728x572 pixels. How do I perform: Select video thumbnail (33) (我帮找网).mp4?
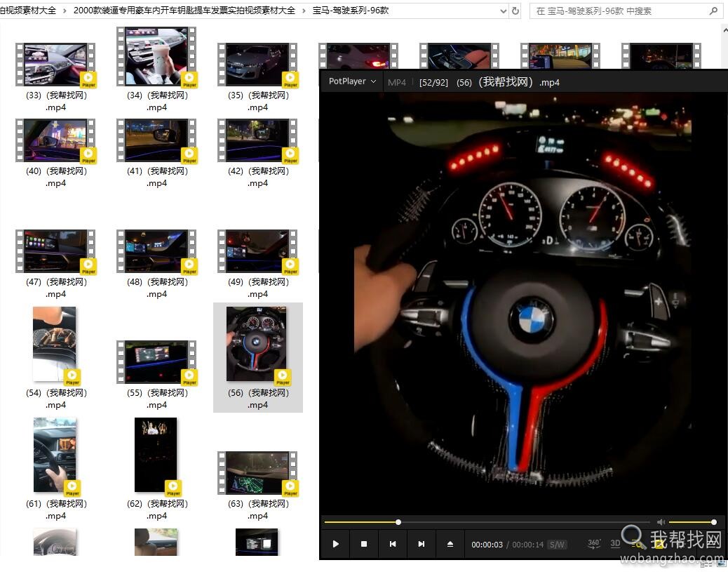tap(55, 65)
